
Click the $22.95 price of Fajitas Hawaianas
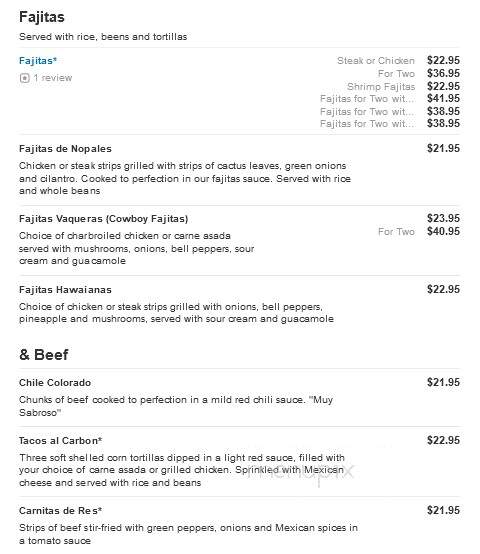point(443,289)
